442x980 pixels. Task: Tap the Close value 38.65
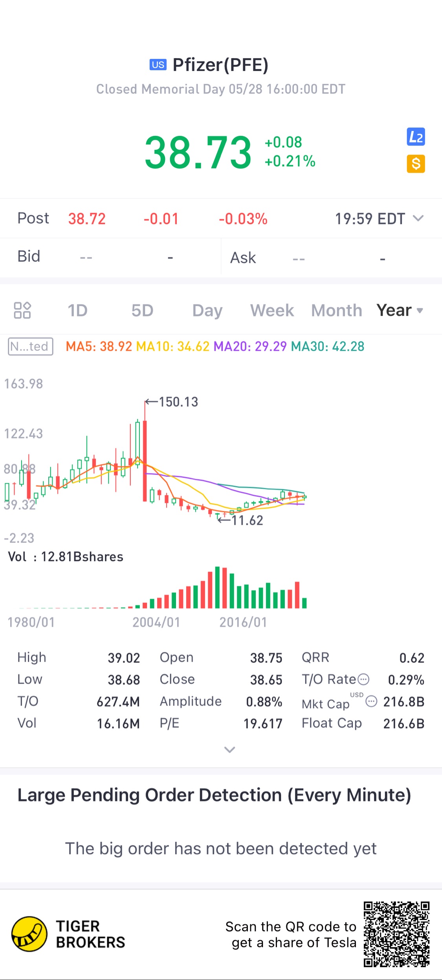pyautogui.click(x=266, y=680)
